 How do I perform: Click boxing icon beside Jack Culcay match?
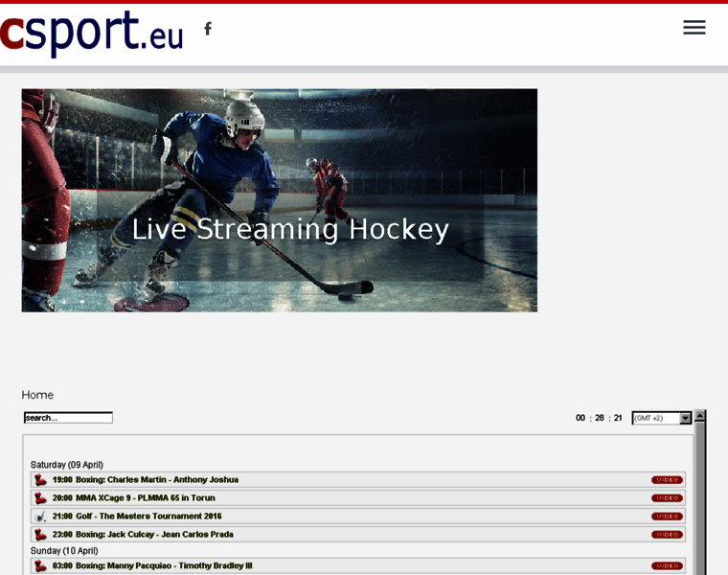pos(40,535)
